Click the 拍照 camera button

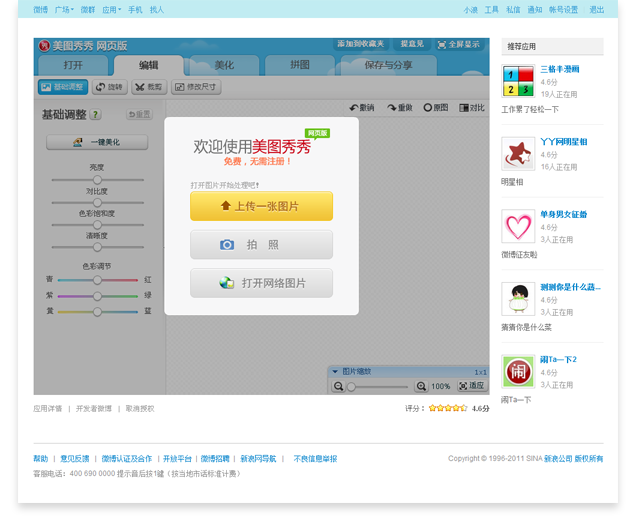tap(261, 245)
